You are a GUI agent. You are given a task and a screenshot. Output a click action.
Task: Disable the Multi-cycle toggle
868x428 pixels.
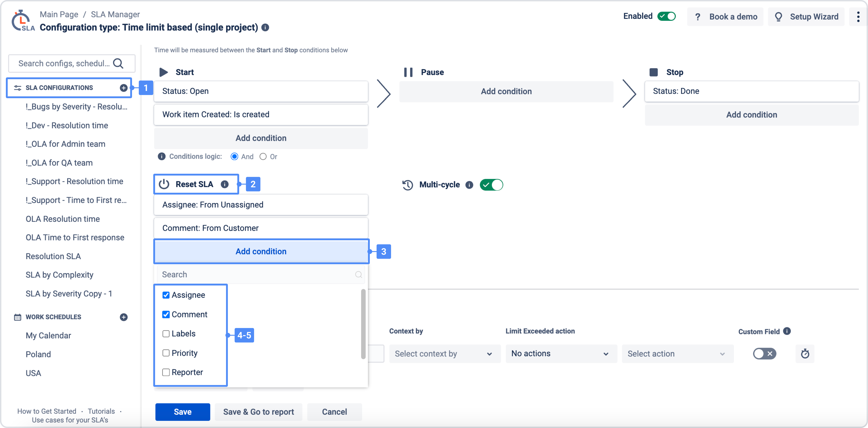(491, 185)
